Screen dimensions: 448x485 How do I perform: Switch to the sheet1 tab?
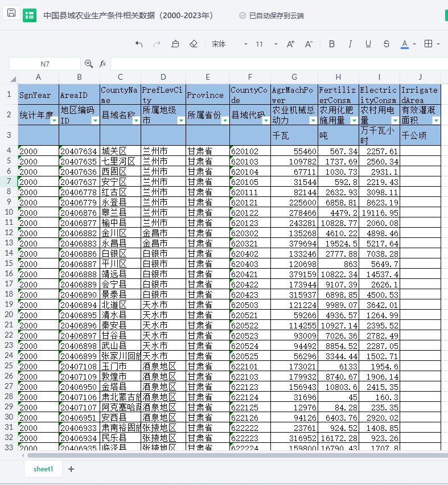click(x=43, y=468)
